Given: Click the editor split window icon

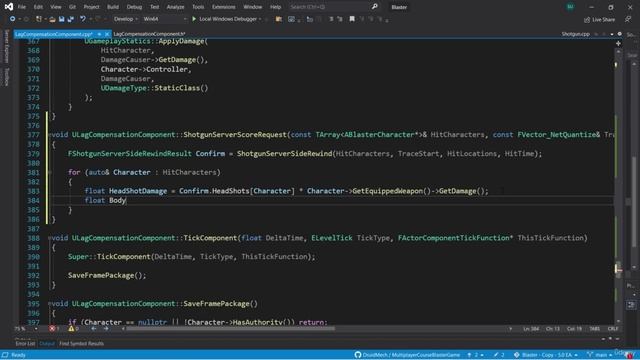Looking at the screenshot, I should pos(618,43).
